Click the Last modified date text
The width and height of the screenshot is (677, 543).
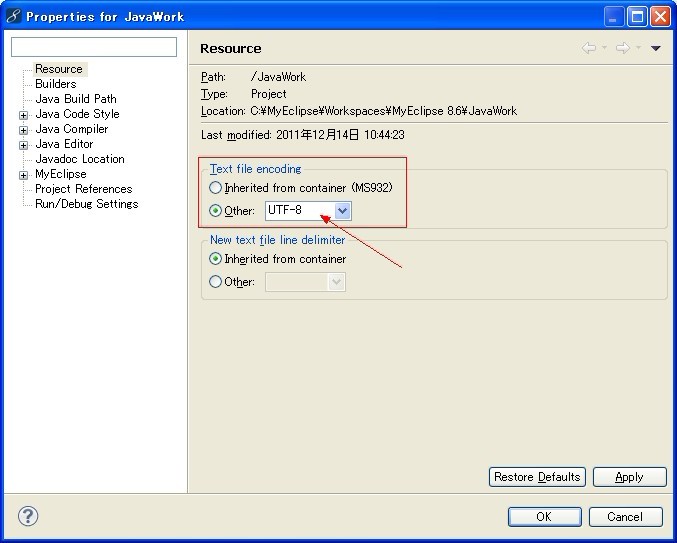pyautogui.click(x=340, y=135)
